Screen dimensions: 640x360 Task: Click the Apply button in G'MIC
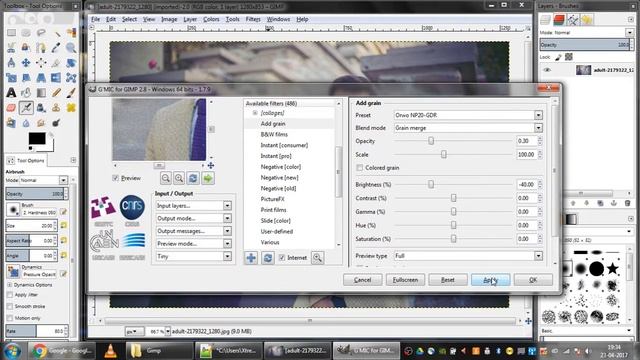(491, 280)
